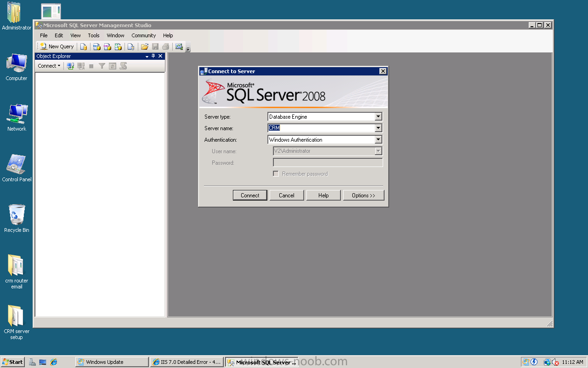Open the Connect dropdown in Object Explorer

point(49,66)
